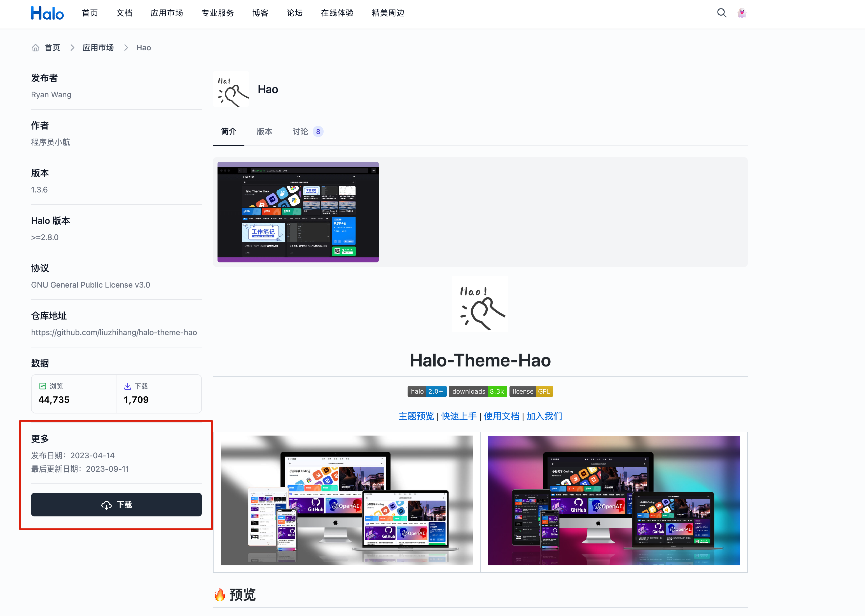Click 应用市场 in the breadcrumb
Screen dimensions: 865x616
98,48
